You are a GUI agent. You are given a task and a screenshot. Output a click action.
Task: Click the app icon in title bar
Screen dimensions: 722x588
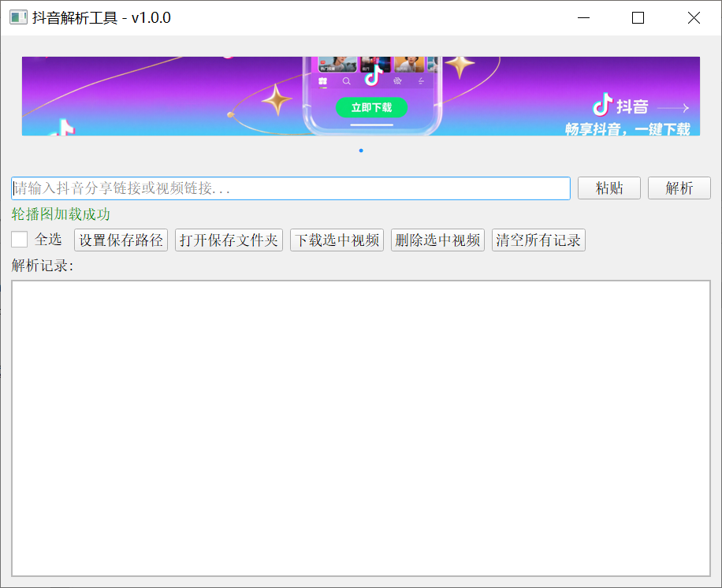tap(18, 17)
